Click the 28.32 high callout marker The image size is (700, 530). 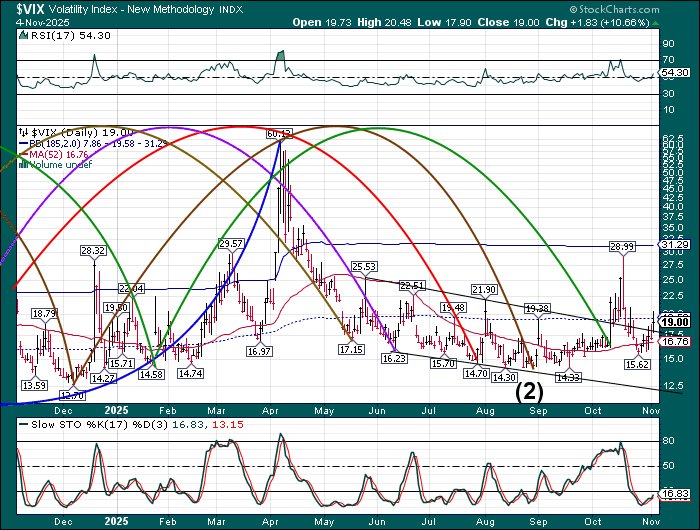(x=93, y=251)
